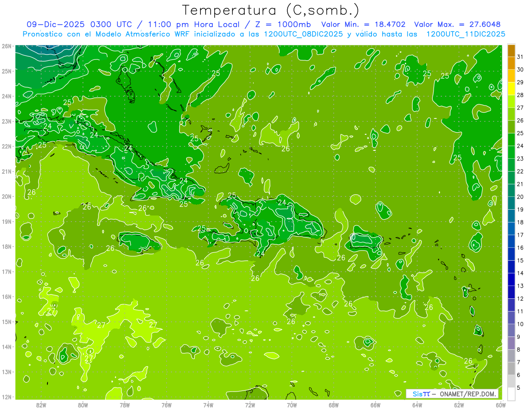This screenshot has width=532, height=411.
Task: Click the "14N" latitude axis label
Action: point(7,347)
